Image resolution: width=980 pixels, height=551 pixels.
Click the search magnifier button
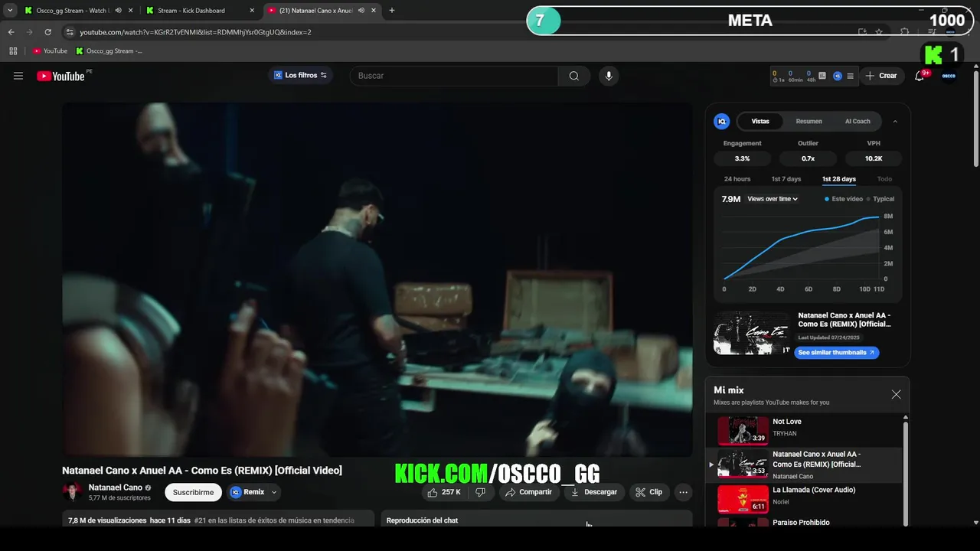574,76
